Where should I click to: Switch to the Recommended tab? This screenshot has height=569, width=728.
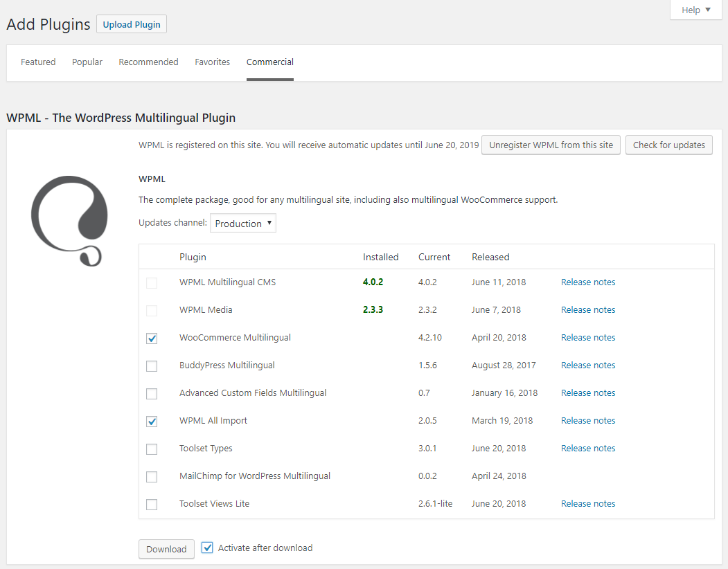point(148,62)
